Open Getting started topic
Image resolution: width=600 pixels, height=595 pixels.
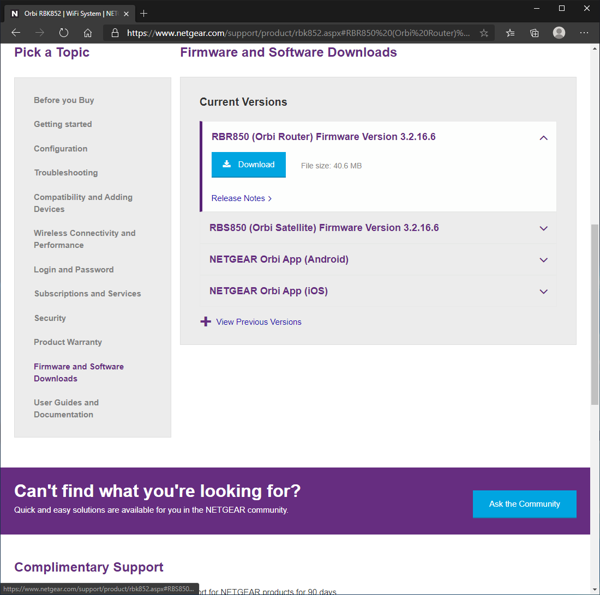(63, 124)
